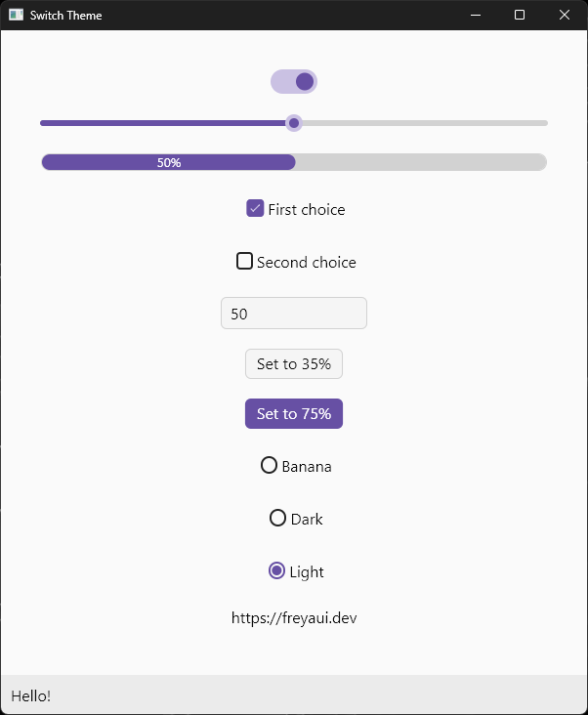This screenshot has height=715, width=588.
Task: Click the Hello! text in the bottom bar
Action: (30, 695)
